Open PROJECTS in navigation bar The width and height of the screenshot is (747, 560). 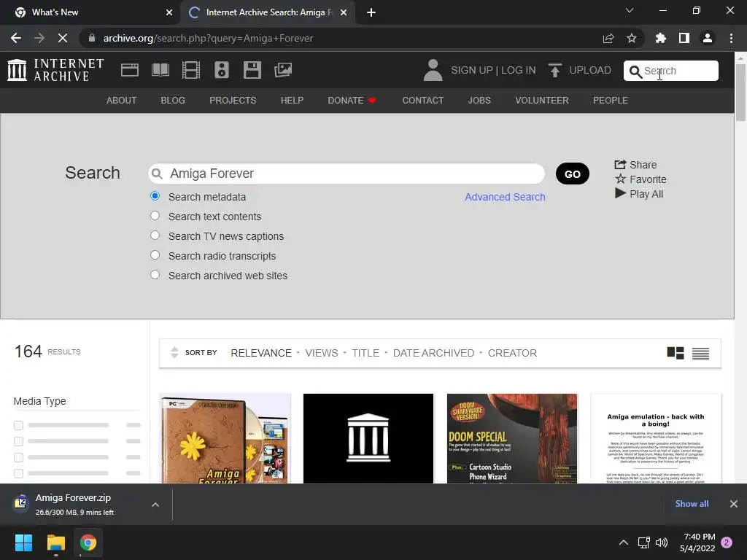(x=233, y=101)
